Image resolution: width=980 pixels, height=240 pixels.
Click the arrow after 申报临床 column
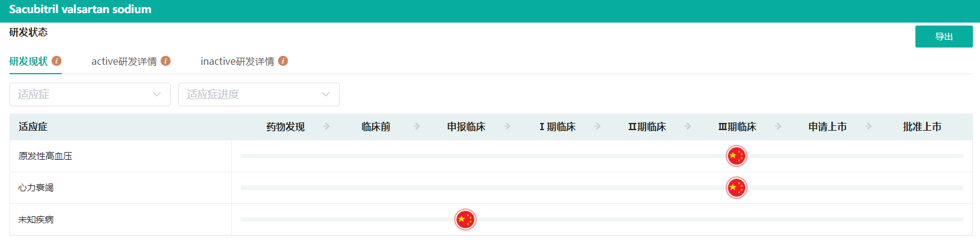(x=507, y=126)
